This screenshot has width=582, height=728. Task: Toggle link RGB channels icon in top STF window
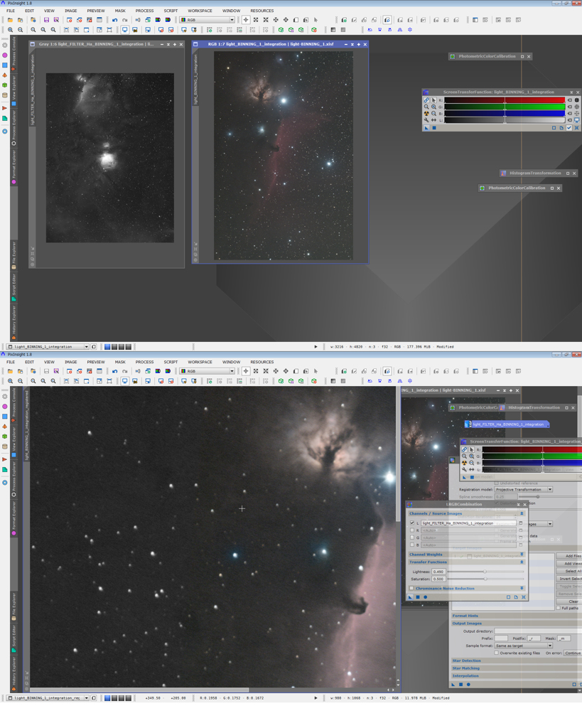click(x=426, y=100)
